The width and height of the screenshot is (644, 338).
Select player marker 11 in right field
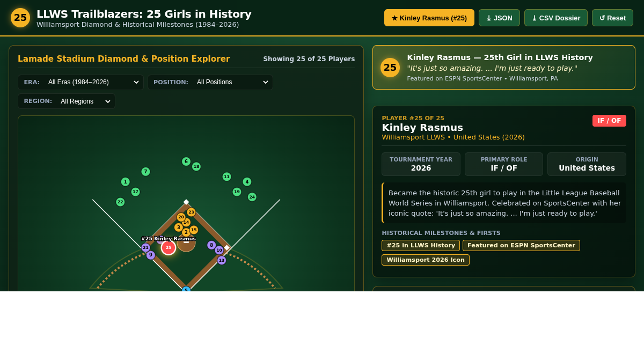(227, 177)
